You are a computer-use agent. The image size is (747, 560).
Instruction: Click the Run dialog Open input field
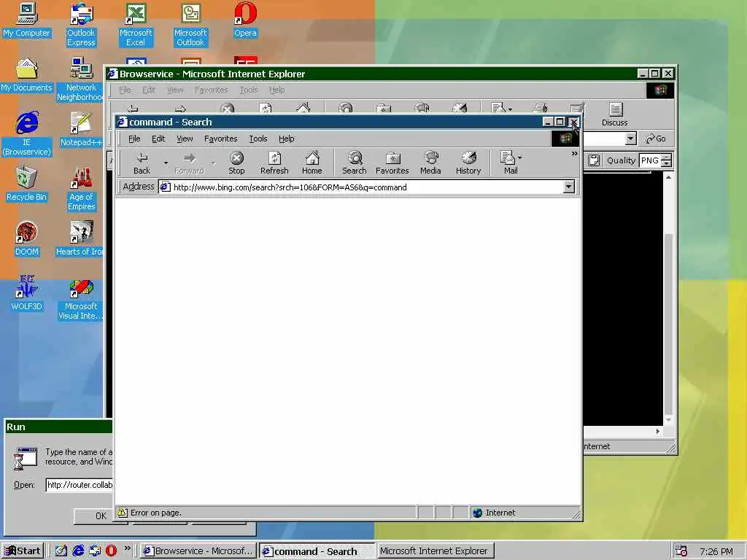pyautogui.click(x=80, y=485)
